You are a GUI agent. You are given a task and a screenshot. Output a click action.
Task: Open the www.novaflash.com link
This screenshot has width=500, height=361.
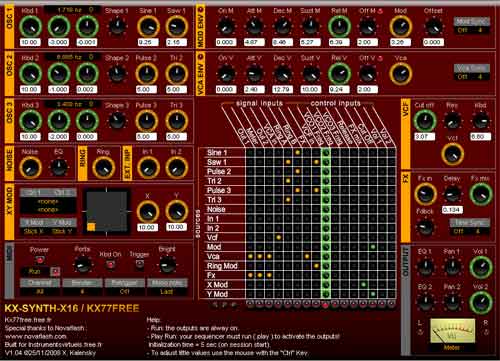tap(35, 336)
